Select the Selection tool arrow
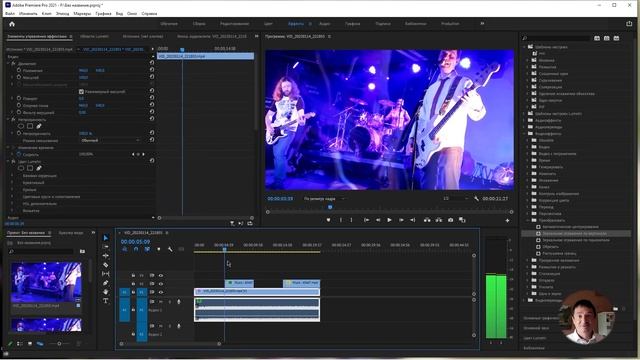This screenshot has width=640, height=360. (106, 238)
